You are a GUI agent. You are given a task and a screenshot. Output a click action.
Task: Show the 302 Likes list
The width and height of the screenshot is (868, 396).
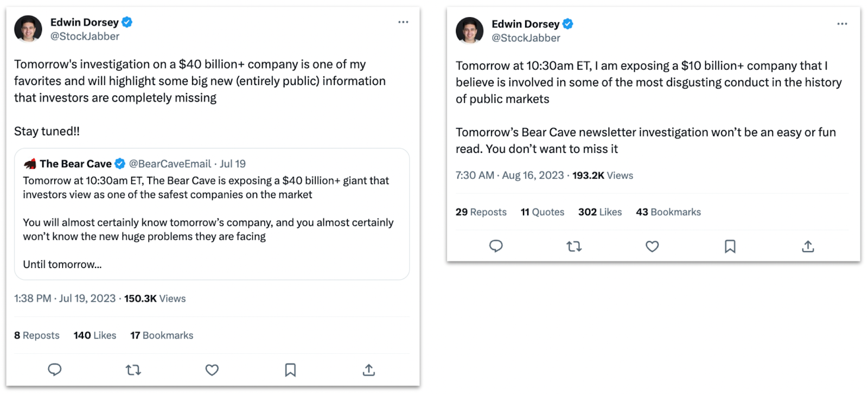coord(599,212)
